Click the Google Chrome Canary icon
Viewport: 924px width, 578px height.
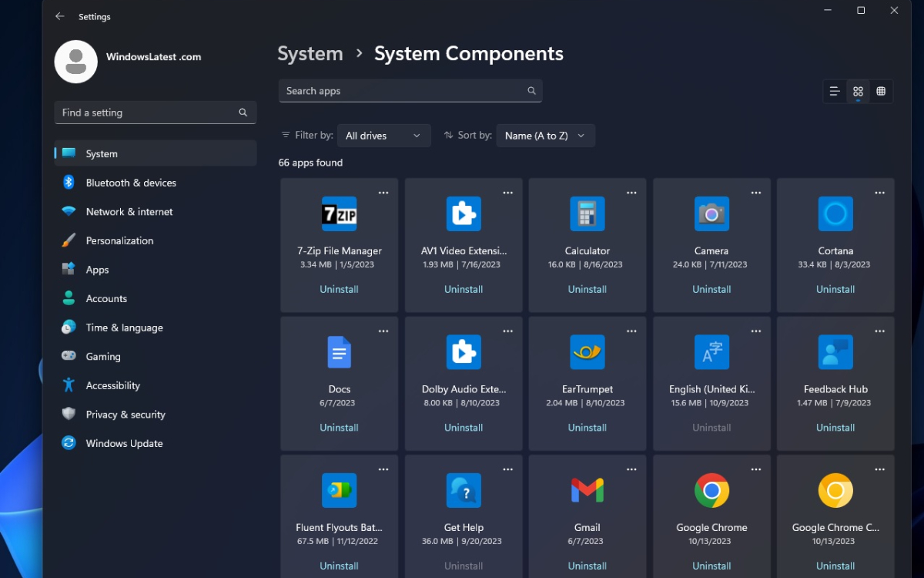(835, 490)
